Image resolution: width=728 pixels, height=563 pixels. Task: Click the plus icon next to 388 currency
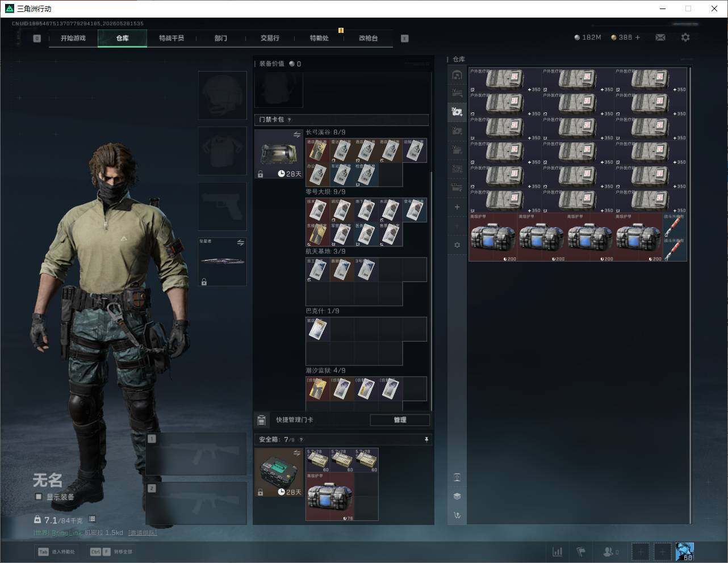coord(638,37)
